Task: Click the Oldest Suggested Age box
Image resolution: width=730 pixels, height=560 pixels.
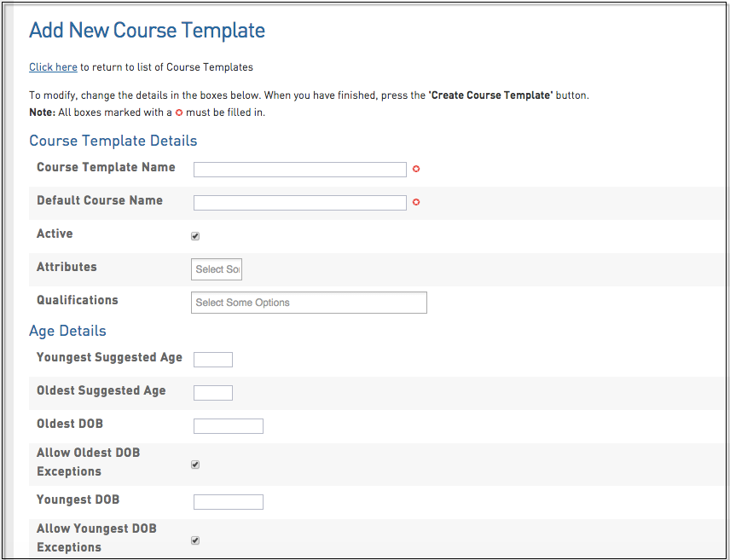Action: (212, 393)
